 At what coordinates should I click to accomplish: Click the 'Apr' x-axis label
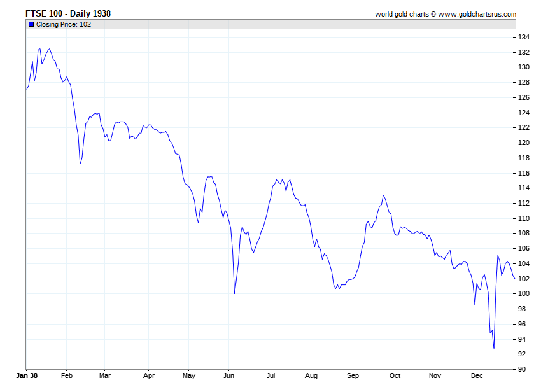149,375
